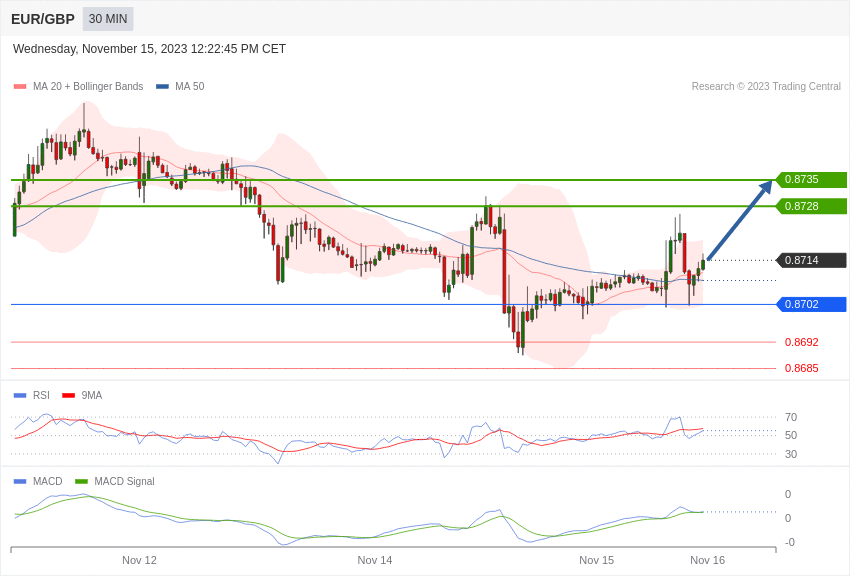This screenshot has width=850, height=576.
Task: Click the Nov 12 date axis label
Action: pos(139,560)
